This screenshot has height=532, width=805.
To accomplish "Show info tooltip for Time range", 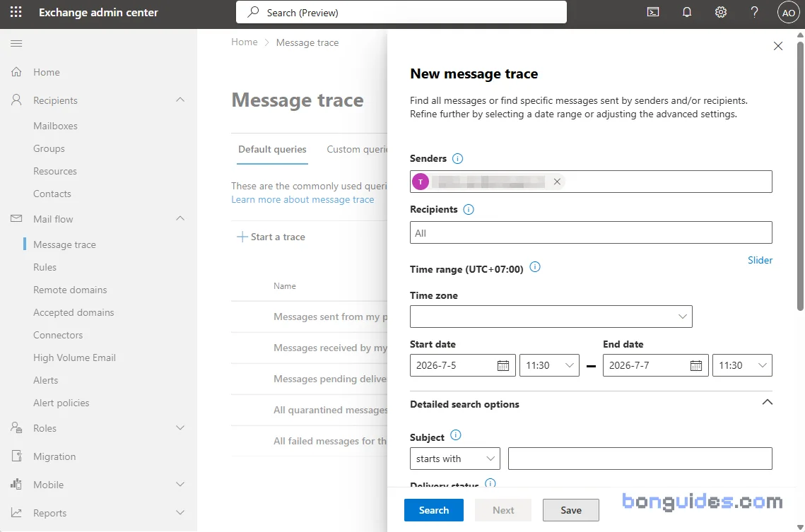I will point(535,267).
